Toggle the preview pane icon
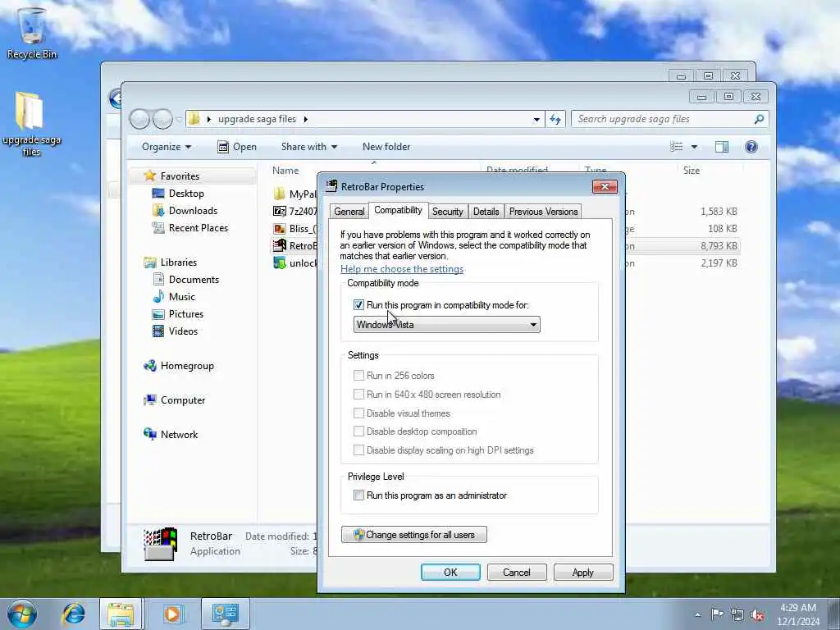 (x=722, y=147)
